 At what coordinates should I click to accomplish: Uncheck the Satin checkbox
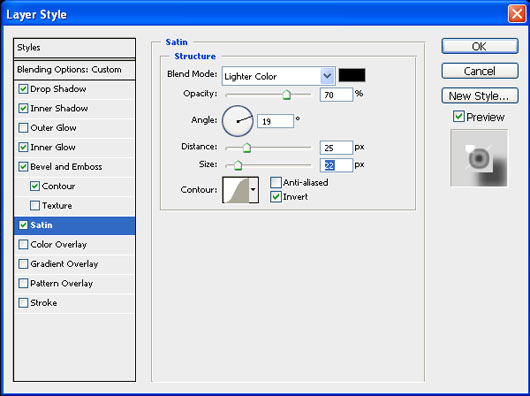[23, 225]
